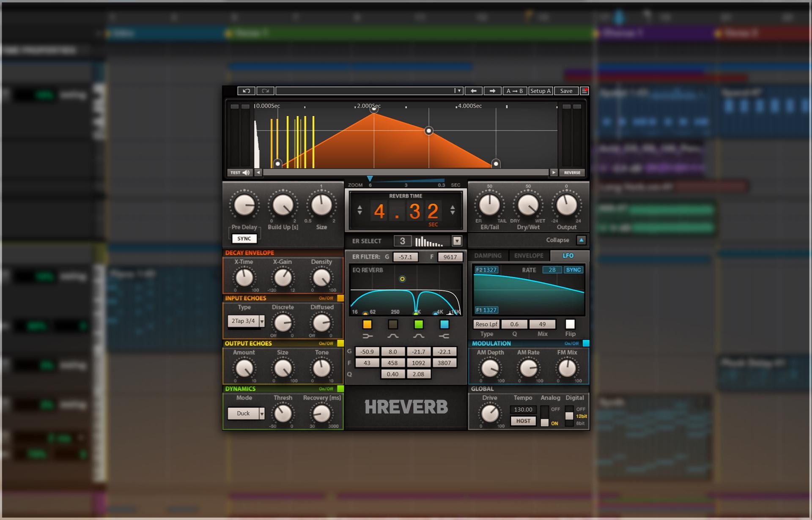Open the ER Select dropdown arrow

click(x=457, y=241)
